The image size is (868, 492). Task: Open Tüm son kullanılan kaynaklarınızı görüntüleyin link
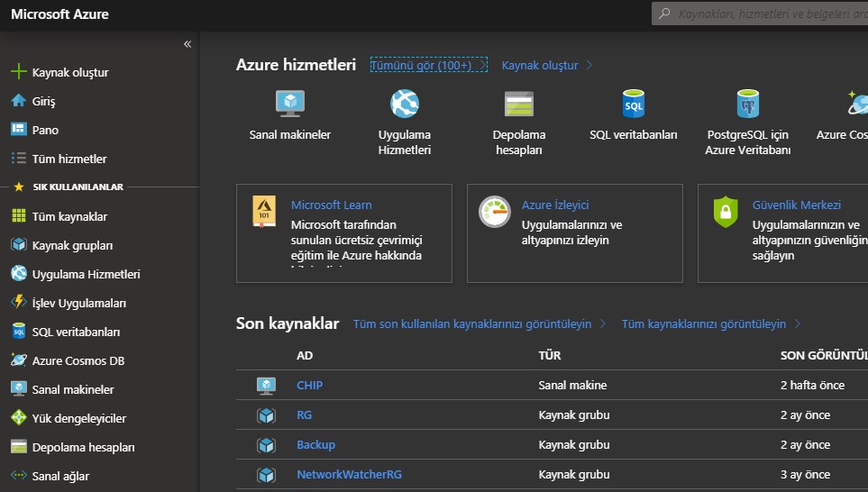[480, 323]
